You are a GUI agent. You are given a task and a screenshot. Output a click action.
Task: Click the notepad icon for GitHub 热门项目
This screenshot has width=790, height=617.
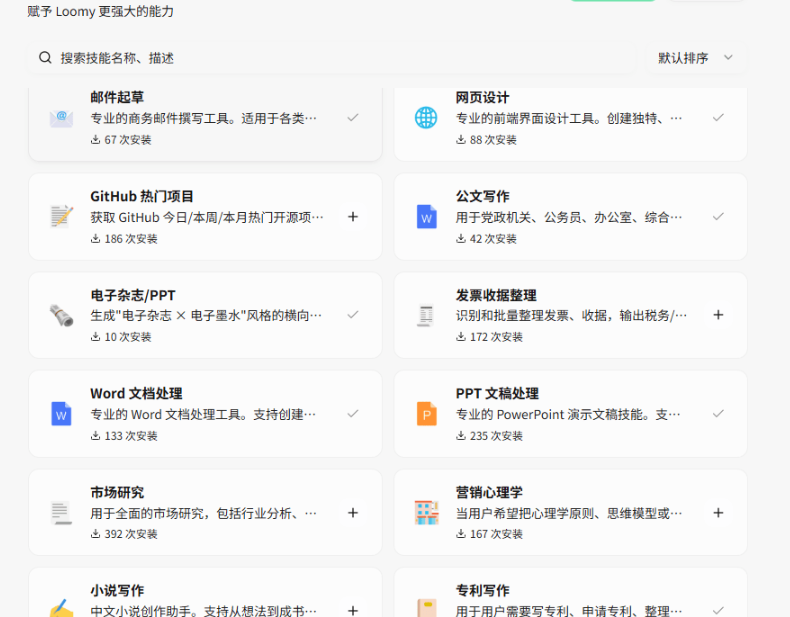[x=61, y=217]
